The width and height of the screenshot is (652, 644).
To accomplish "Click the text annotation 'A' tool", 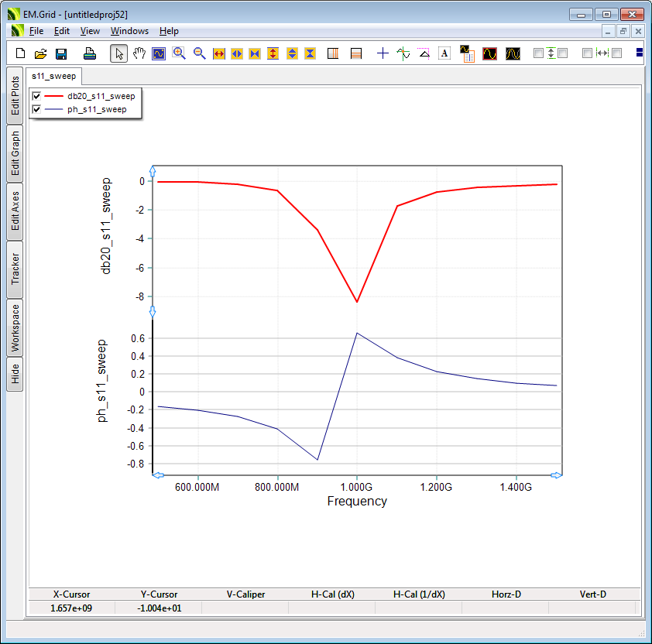I will click(444, 53).
